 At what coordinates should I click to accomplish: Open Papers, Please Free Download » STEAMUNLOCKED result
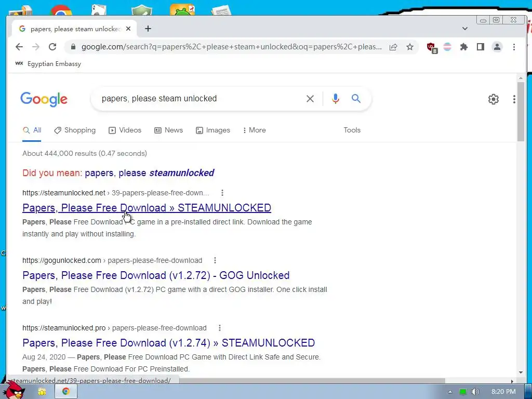[x=147, y=208]
